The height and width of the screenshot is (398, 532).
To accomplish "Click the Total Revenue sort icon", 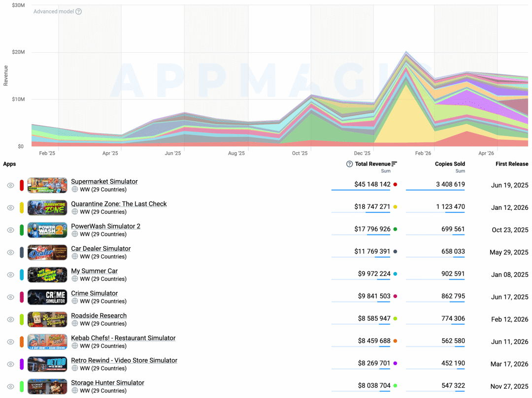I will (394, 164).
